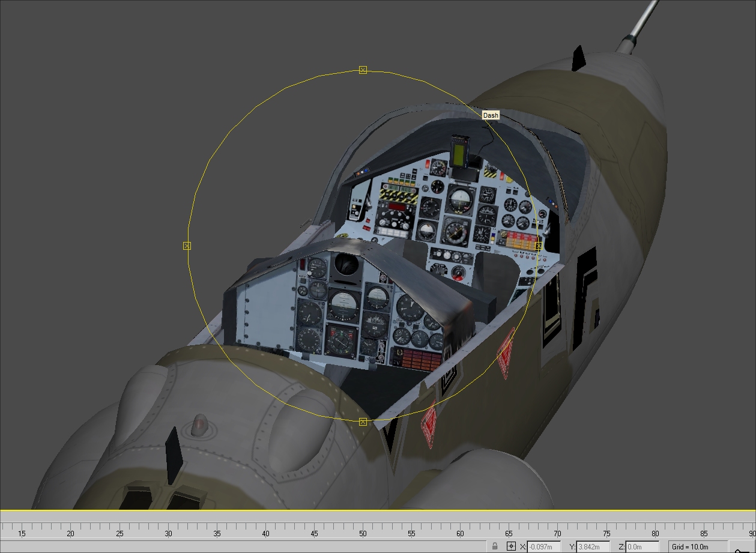
Task: Jump to frame 50 on the timeline
Action: (x=363, y=530)
